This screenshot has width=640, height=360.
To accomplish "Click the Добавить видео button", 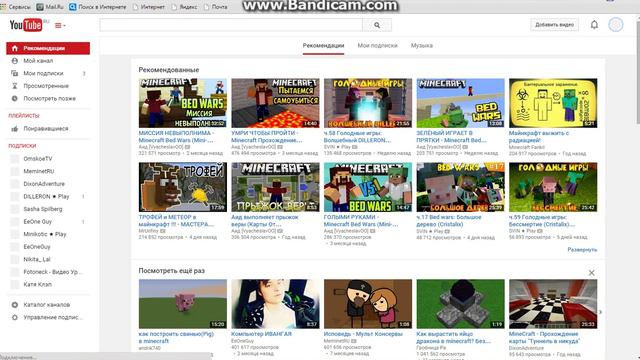I will click(554, 24).
